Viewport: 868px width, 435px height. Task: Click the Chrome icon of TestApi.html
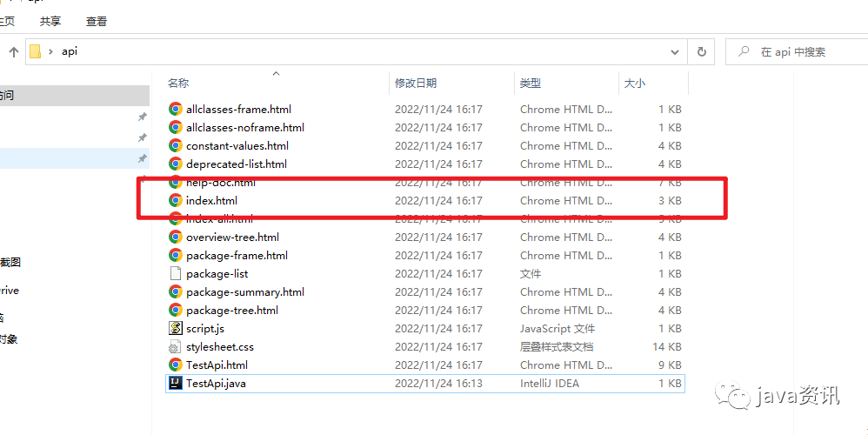click(176, 365)
